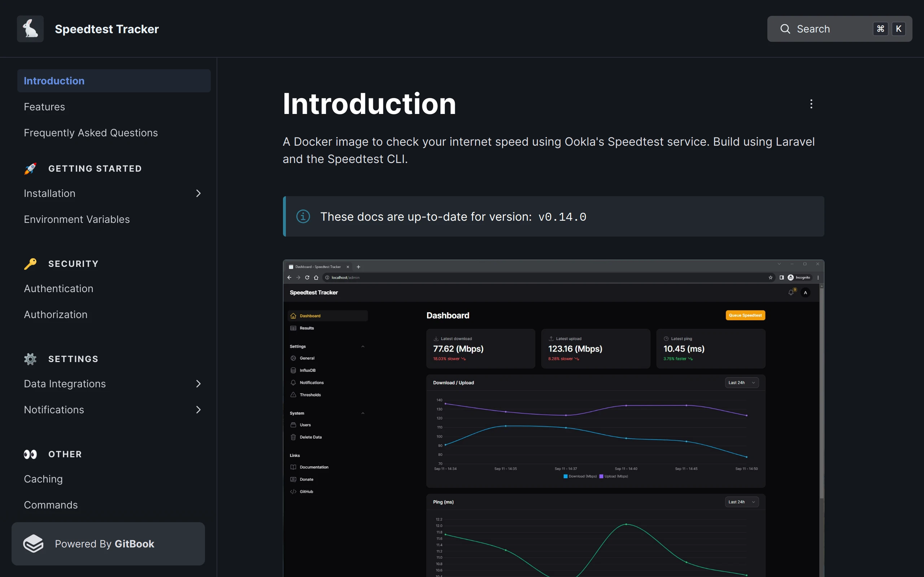The height and width of the screenshot is (577, 924).
Task: Click the Queue Speedtest button
Action: [x=745, y=315]
